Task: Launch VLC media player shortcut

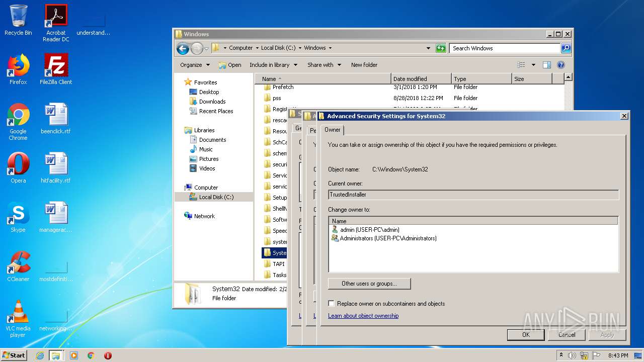Action: (x=18, y=319)
